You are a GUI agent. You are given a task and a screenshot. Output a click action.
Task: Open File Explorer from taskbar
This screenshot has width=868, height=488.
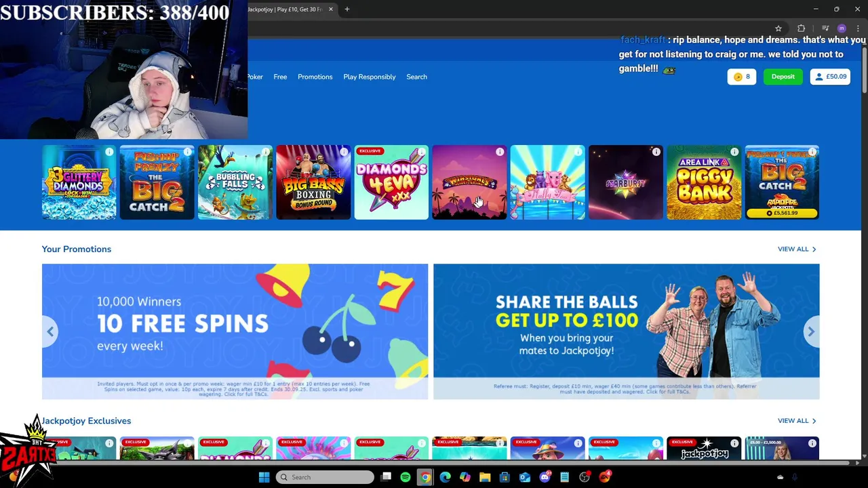pos(485,477)
